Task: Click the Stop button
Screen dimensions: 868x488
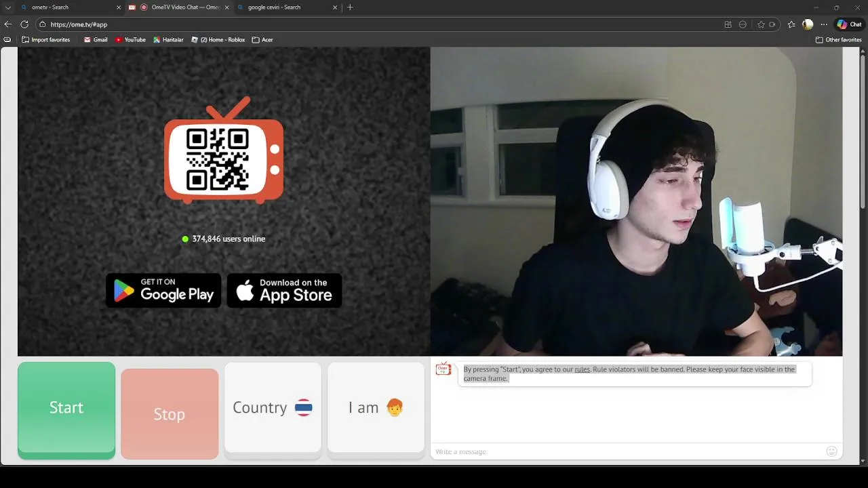Action: pyautogui.click(x=170, y=413)
